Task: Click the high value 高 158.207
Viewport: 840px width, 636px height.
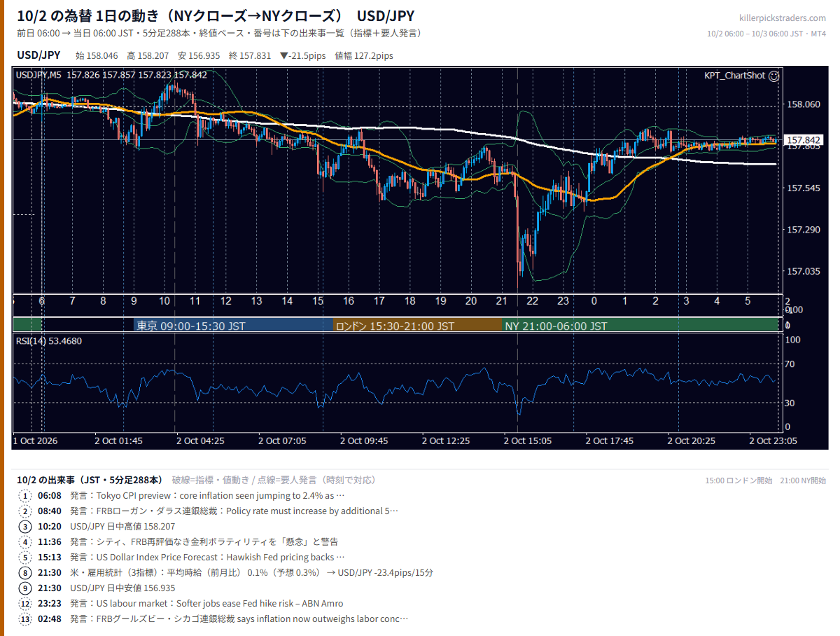Action: coord(148,56)
